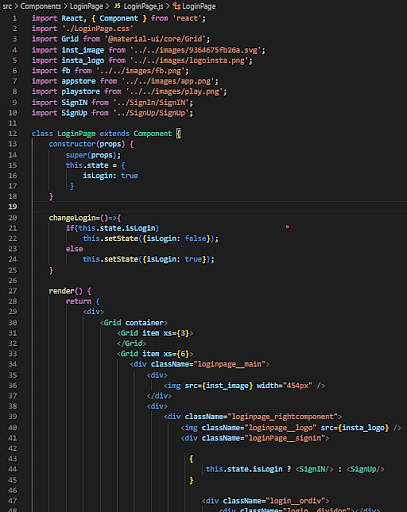Place cursor on changeLogin method name
The width and height of the screenshot is (407, 512).
[x=72, y=218]
